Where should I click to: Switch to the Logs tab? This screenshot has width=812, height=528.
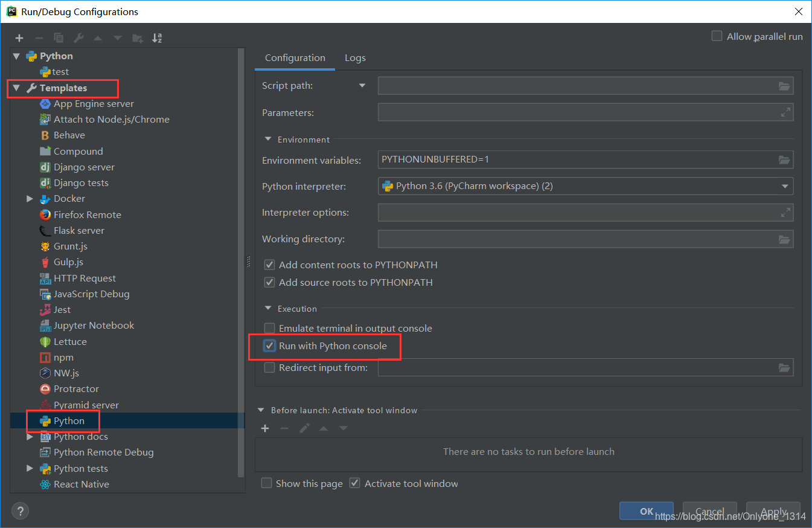355,58
